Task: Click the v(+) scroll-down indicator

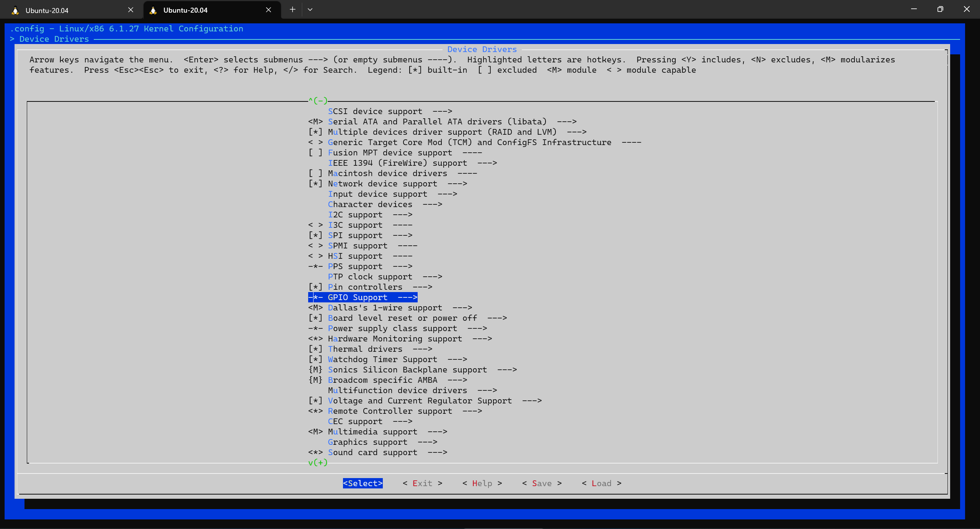Action: pyautogui.click(x=317, y=462)
